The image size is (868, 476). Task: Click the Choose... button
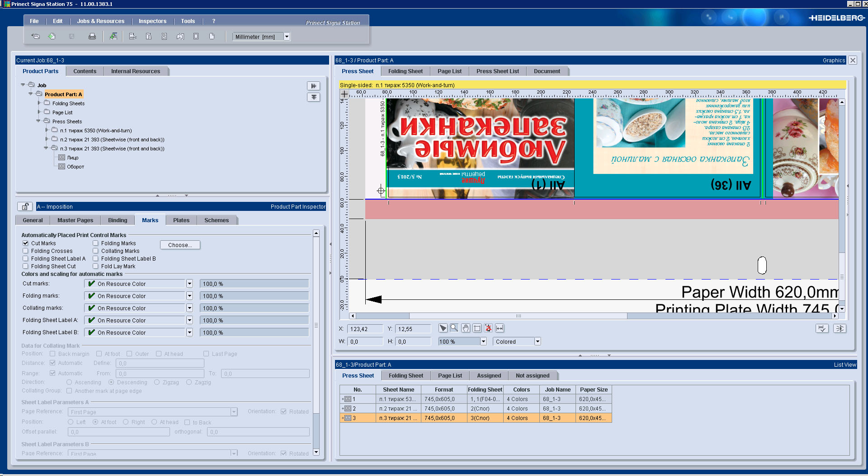[180, 245]
